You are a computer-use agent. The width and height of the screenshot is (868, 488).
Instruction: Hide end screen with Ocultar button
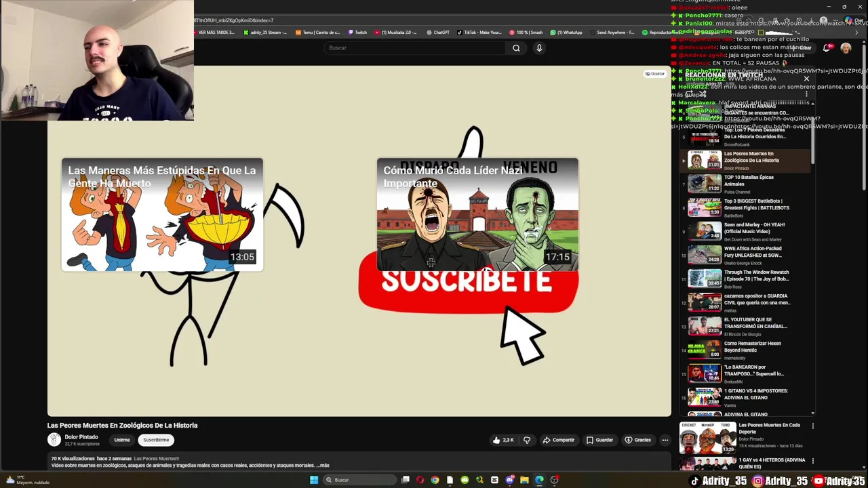pyautogui.click(x=655, y=74)
